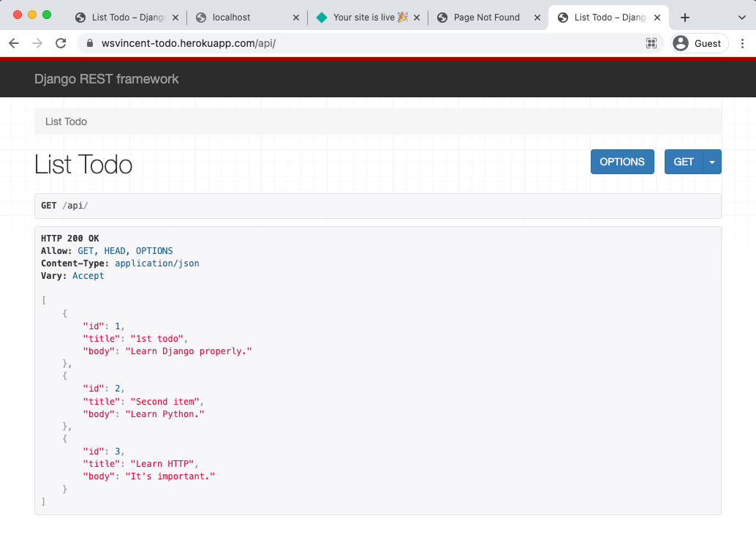Switch to the first List Todo tab

click(x=127, y=18)
